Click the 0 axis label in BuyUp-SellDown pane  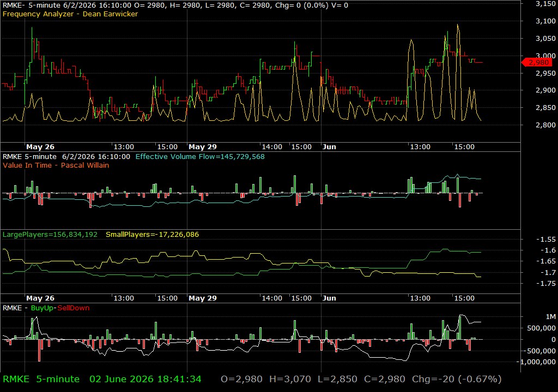pyautogui.click(x=554, y=339)
